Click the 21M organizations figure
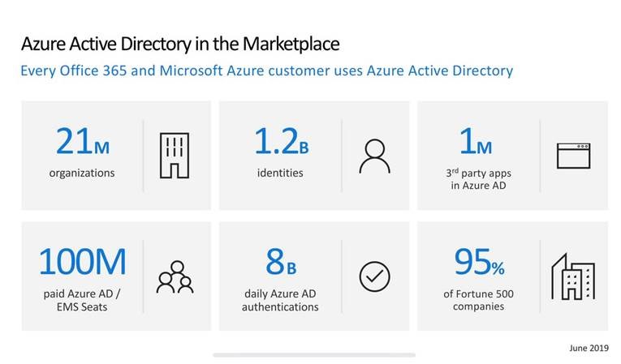This screenshot has width=621, height=364. 82,142
